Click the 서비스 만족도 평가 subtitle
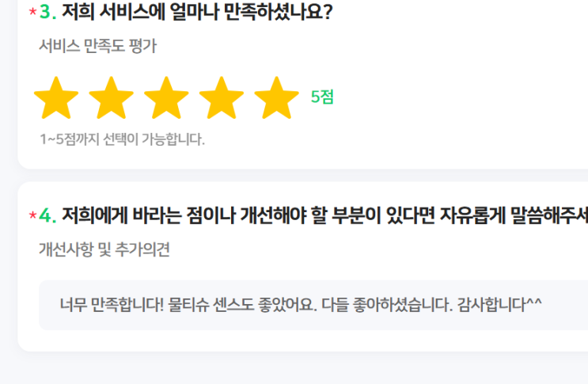588x384 pixels. [x=98, y=46]
